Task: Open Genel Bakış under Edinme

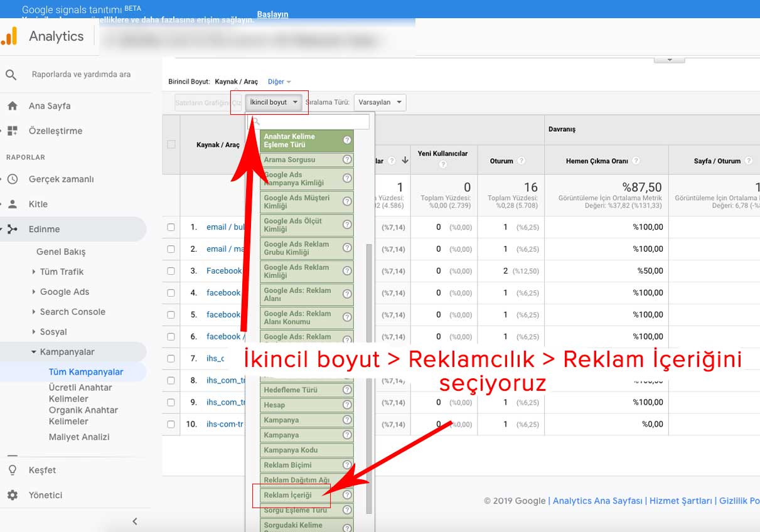Action: pyautogui.click(x=61, y=252)
